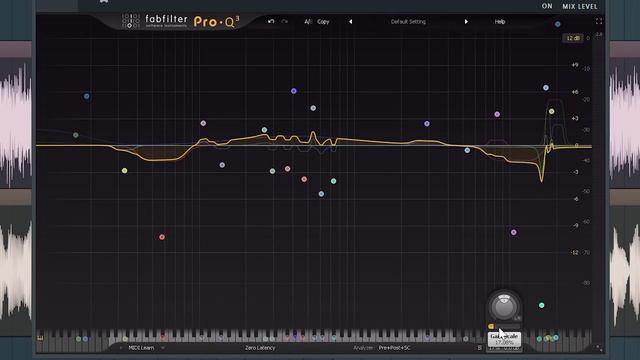Select the blue band node at far upper left
The image size is (640, 360).
[87, 96]
